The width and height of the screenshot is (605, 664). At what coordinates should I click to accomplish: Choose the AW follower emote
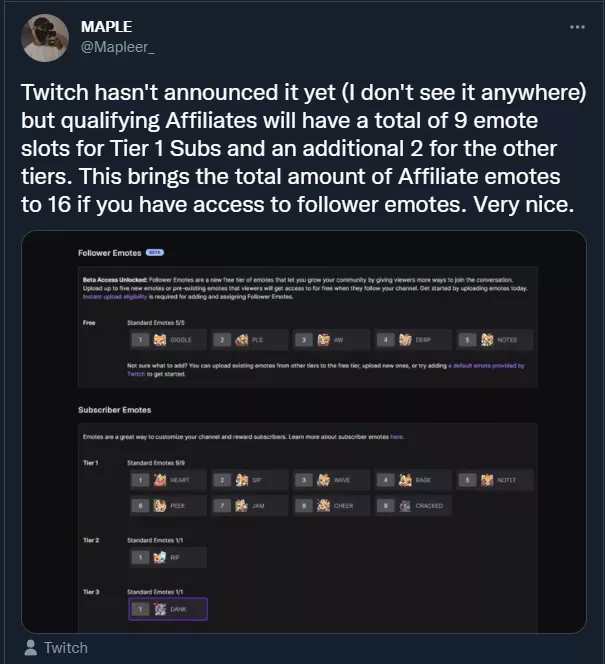[x=331, y=340]
